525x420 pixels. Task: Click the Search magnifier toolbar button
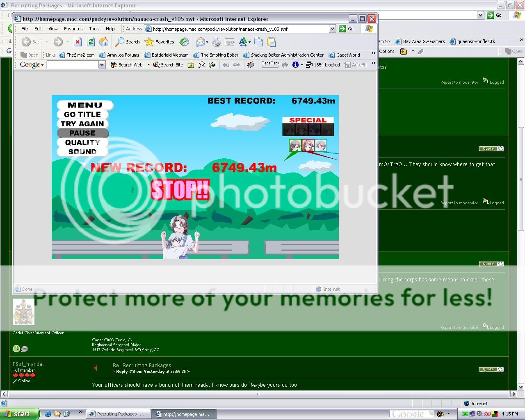click(x=127, y=42)
